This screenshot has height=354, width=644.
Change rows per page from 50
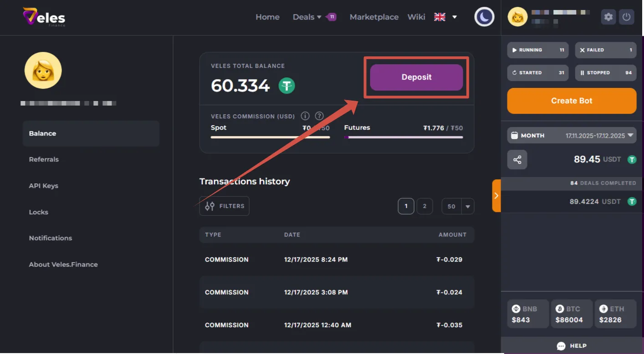pos(458,206)
